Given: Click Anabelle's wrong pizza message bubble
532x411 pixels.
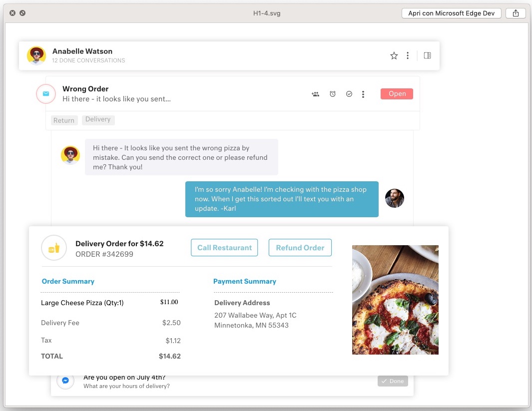Looking at the screenshot, I should point(181,157).
